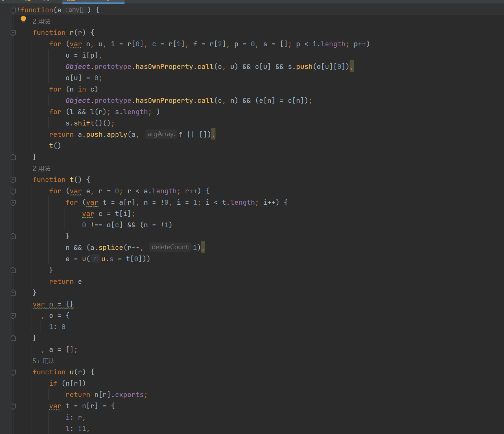Fold the function r(r) block
The width and height of the screenshot is (504, 434).
13,33
